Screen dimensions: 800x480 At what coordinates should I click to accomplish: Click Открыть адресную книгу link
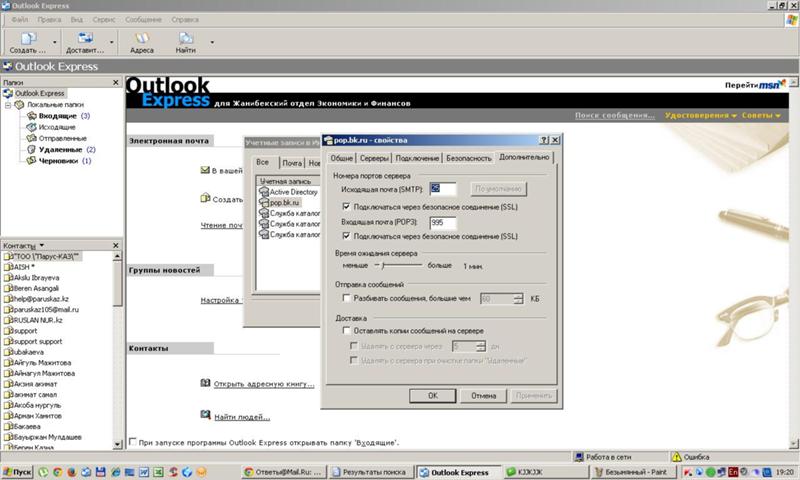tap(264, 384)
